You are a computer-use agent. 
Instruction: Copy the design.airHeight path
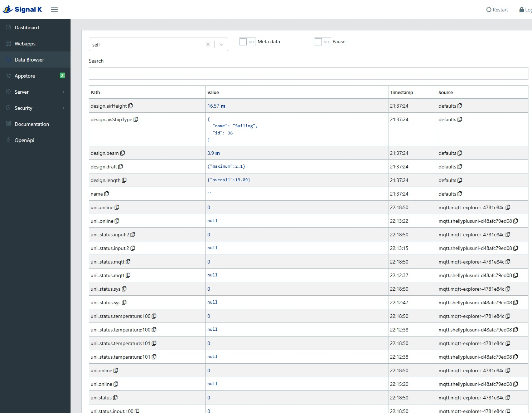pos(131,106)
